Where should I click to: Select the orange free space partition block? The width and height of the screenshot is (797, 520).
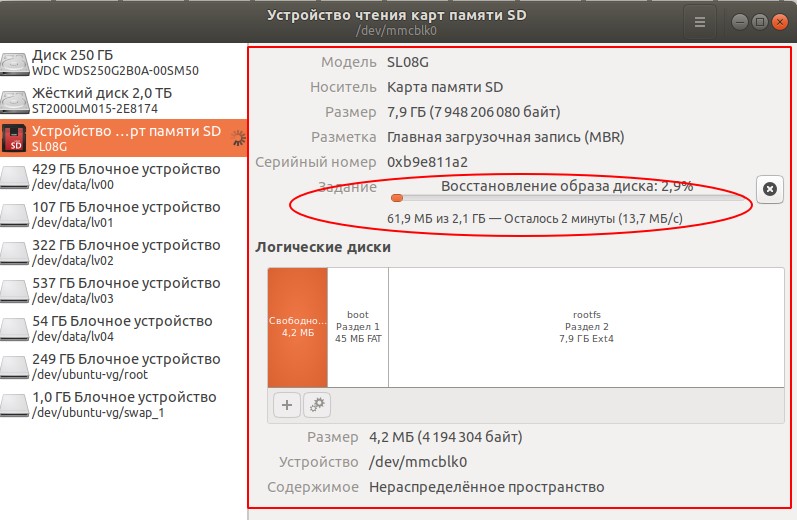pos(297,327)
